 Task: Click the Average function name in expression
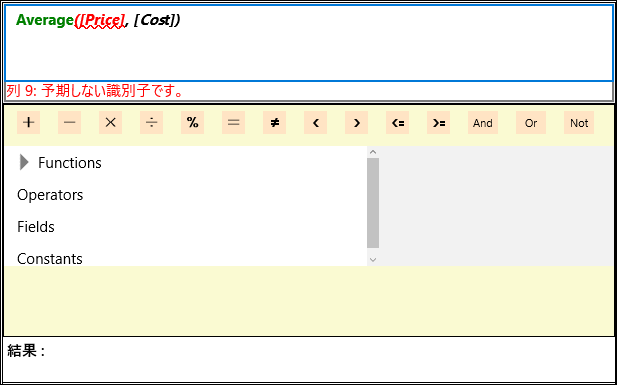click(45, 20)
